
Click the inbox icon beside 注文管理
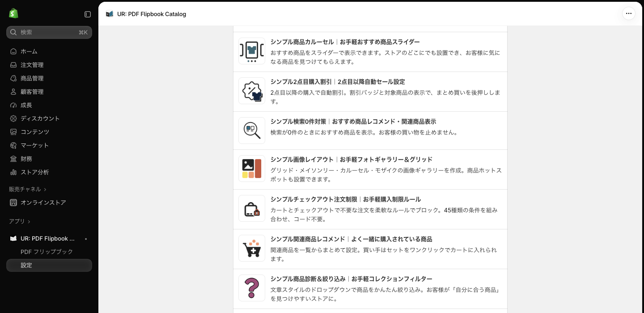(x=13, y=65)
